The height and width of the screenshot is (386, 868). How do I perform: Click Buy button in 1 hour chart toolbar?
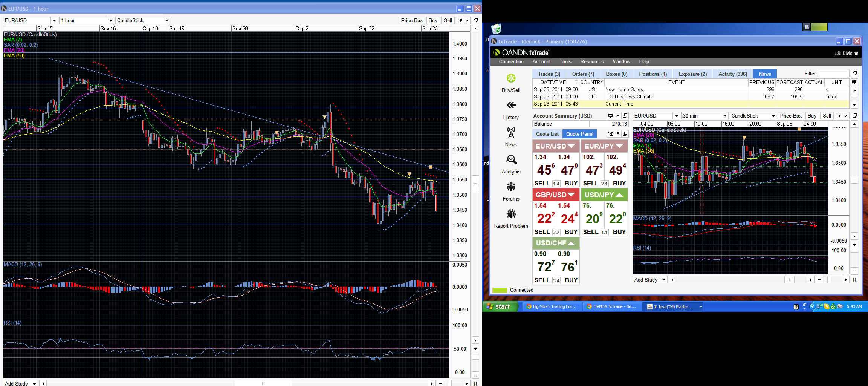[433, 20]
